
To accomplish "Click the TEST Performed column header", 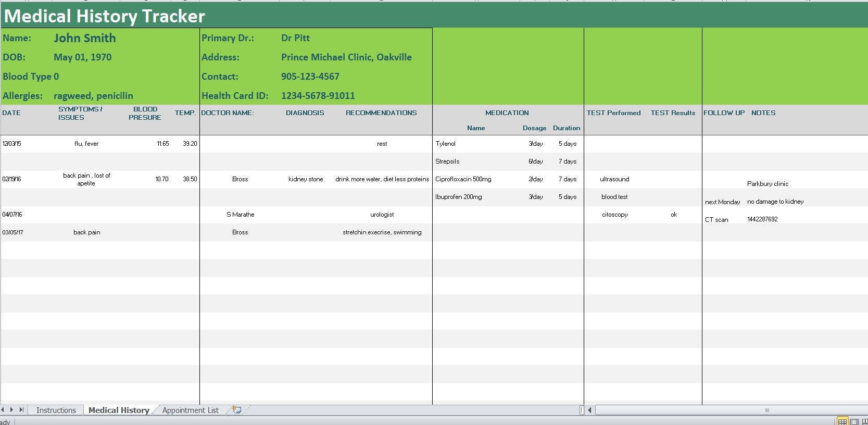I will pyautogui.click(x=613, y=113).
